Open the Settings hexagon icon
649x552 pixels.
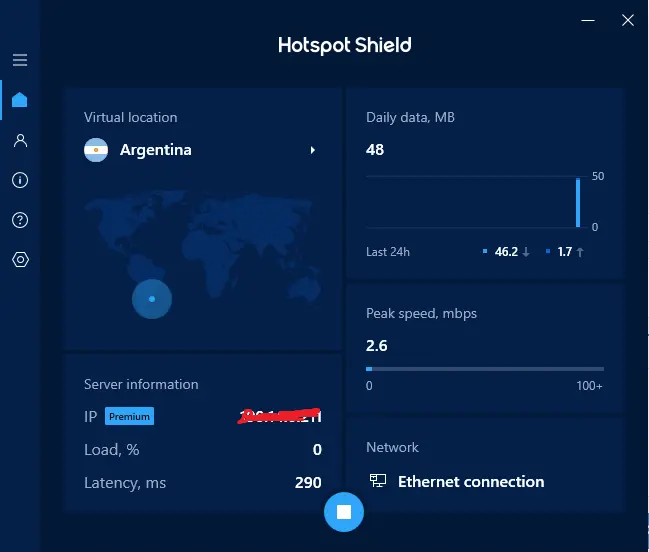(20, 259)
